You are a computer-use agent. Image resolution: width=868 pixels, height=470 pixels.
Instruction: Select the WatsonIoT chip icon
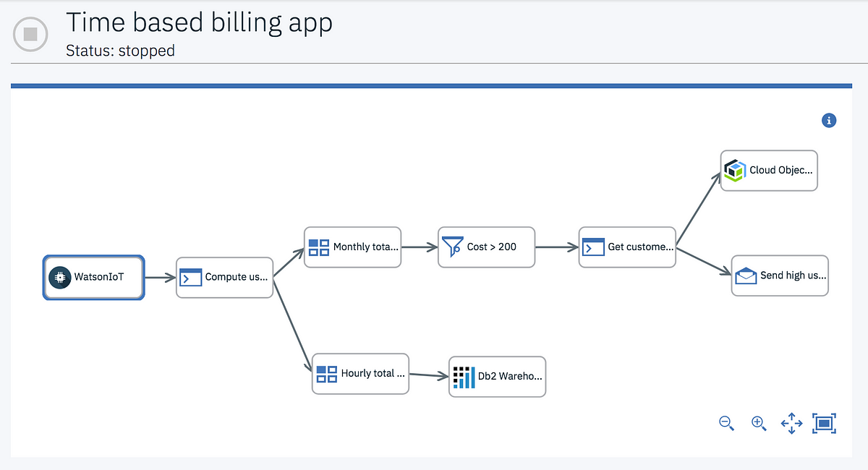coord(59,277)
